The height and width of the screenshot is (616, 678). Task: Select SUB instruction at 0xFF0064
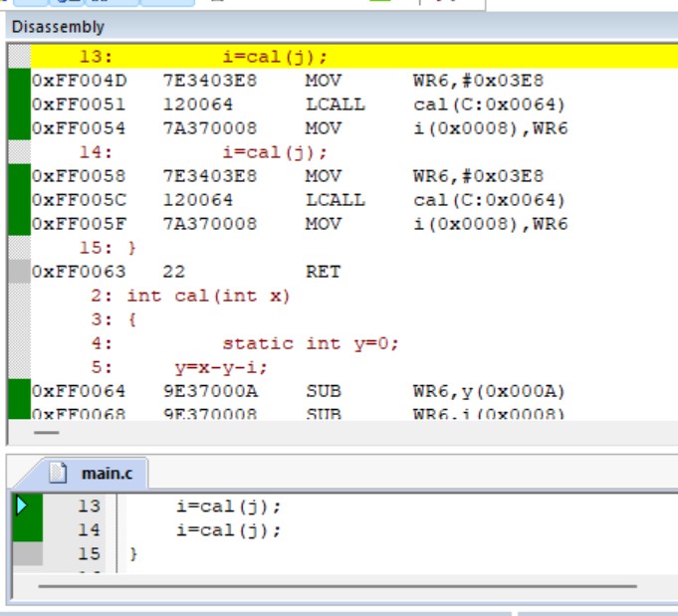(x=354, y=391)
